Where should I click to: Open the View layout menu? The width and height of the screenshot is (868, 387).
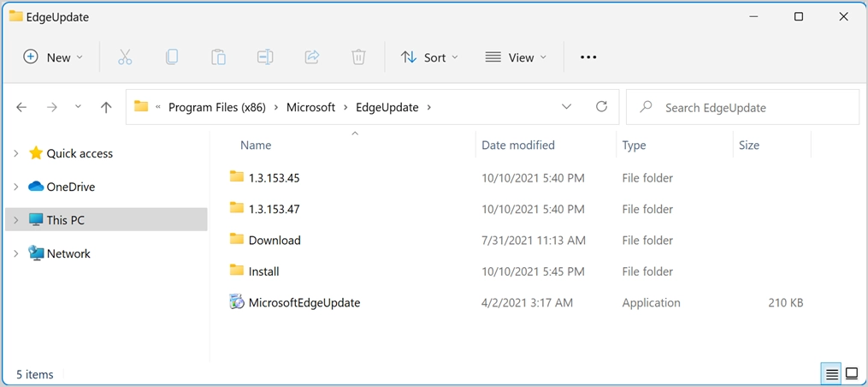click(x=516, y=57)
